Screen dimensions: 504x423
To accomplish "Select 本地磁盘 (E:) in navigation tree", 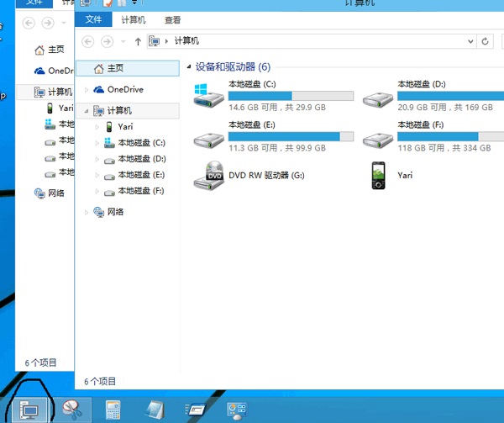I will tap(141, 175).
